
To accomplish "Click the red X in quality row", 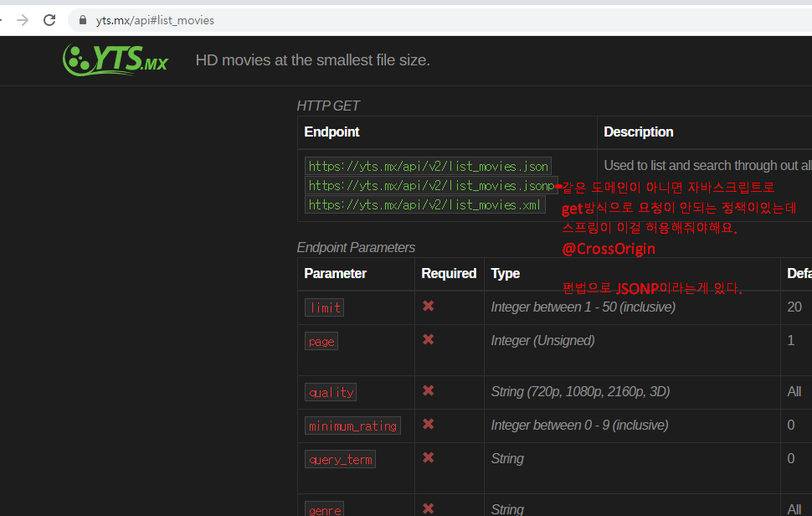I will point(429,390).
